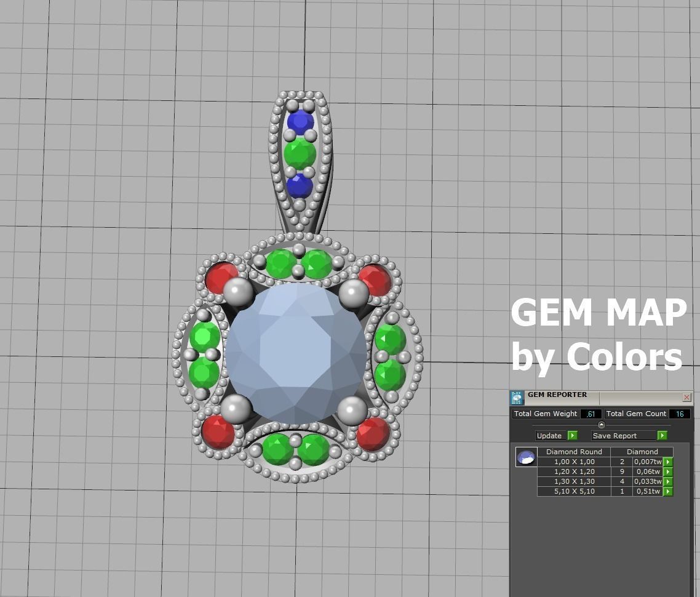Click the '0,033tw' weight cell
The image size is (700, 597).
(648, 481)
